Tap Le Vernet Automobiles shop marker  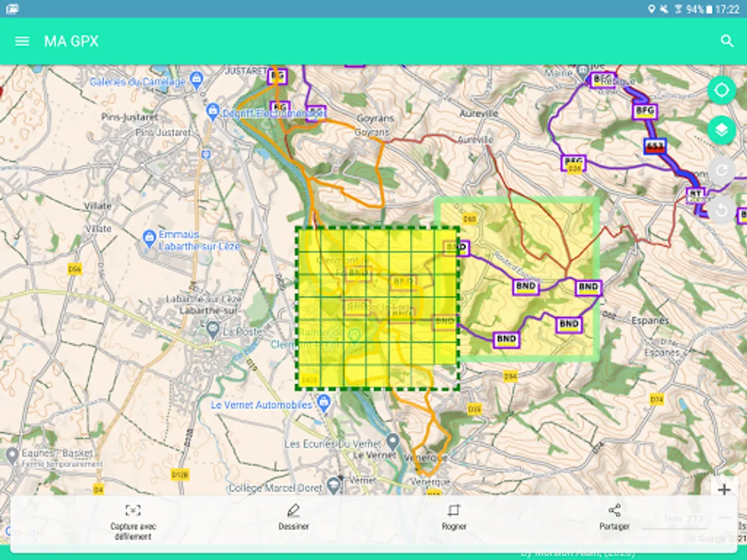[x=323, y=404]
